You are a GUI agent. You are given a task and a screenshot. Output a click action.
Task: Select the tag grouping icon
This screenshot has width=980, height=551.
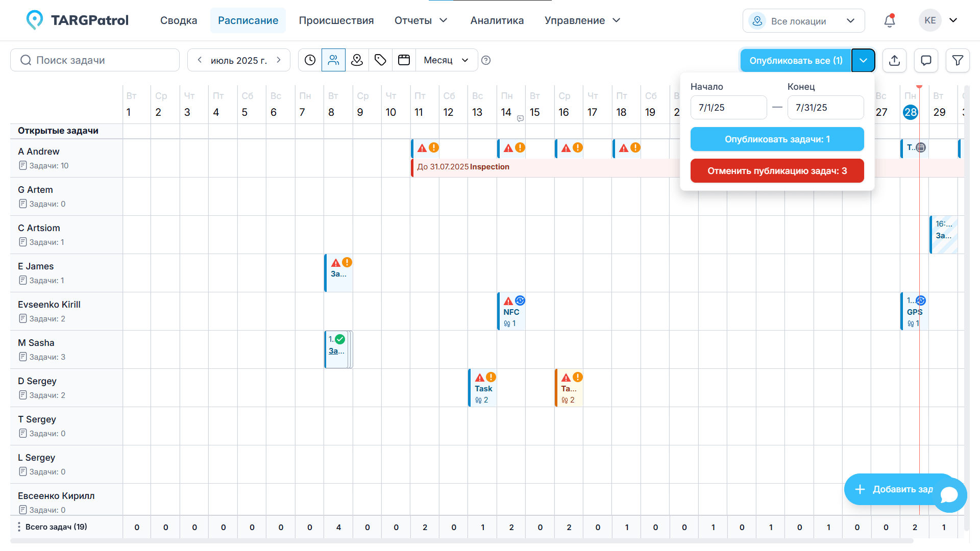point(380,60)
